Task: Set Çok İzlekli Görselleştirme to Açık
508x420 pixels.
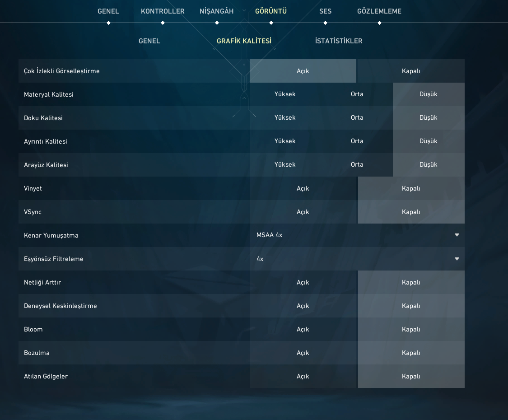Action: 303,71
